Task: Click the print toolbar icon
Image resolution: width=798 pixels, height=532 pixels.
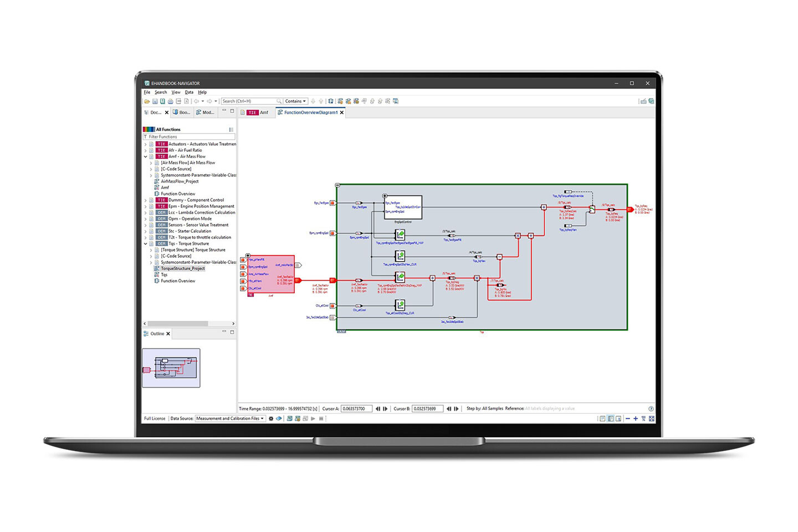Action: (x=170, y=101)
